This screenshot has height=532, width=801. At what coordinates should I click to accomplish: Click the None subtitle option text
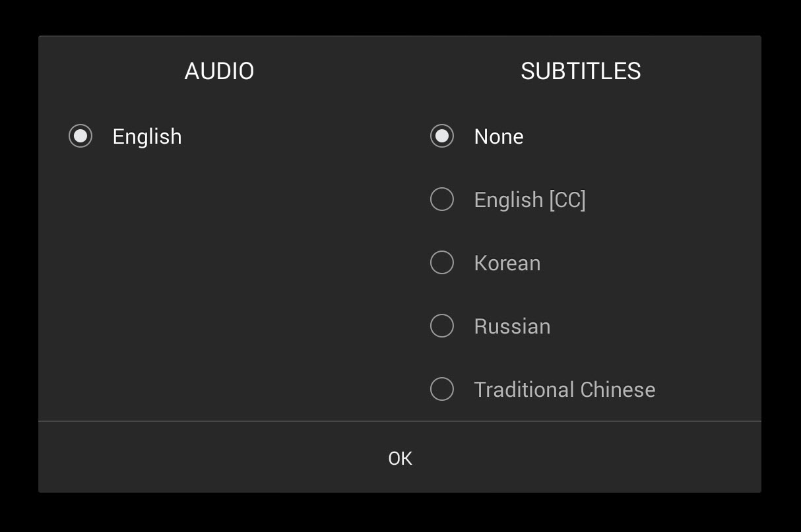(499, 136)
